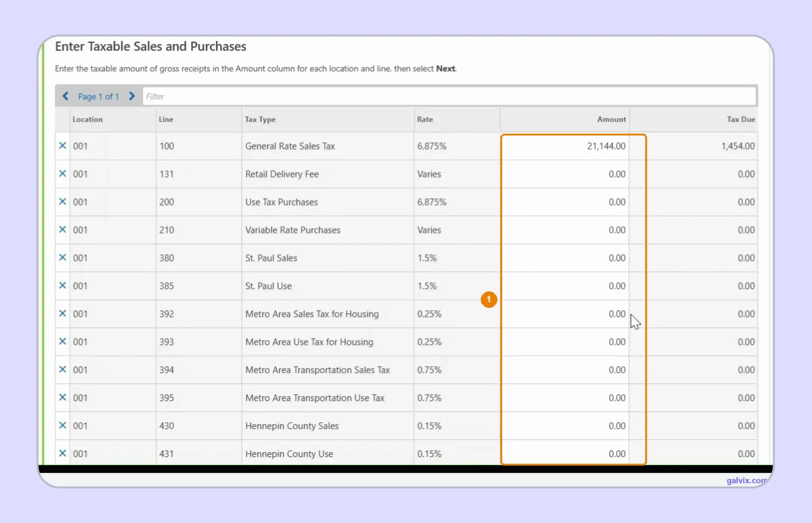This screenshot has height=523, width=812.
Task: Remove the General Rate Sales Tax row
Action: click(x=62, y=146)
